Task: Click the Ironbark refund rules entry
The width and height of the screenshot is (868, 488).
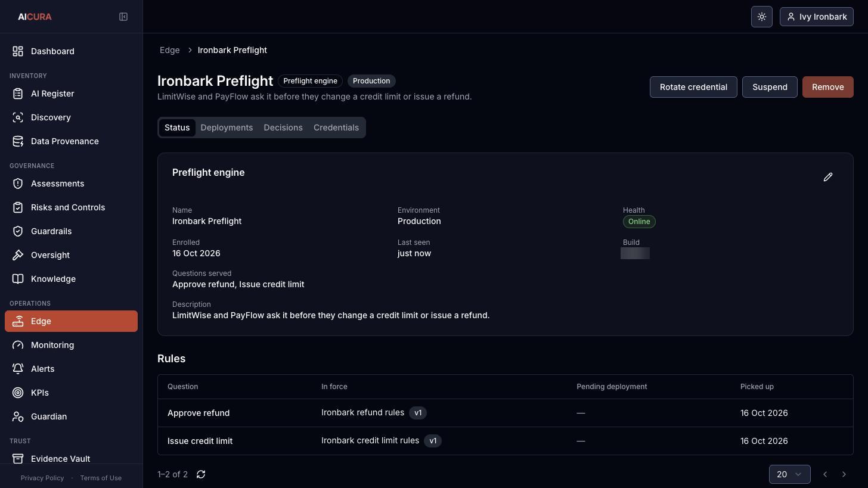Action: point(362,412)
